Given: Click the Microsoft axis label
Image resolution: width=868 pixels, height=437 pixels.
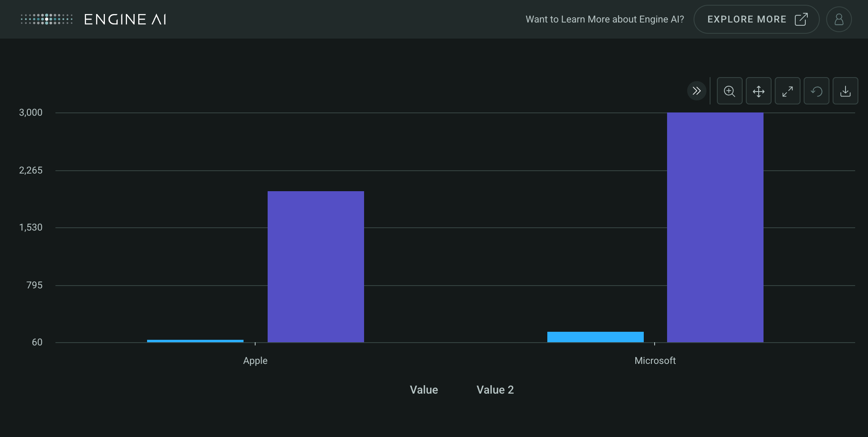Looking at the screenshot, I should pyautogui.click(x=655, y=361).
